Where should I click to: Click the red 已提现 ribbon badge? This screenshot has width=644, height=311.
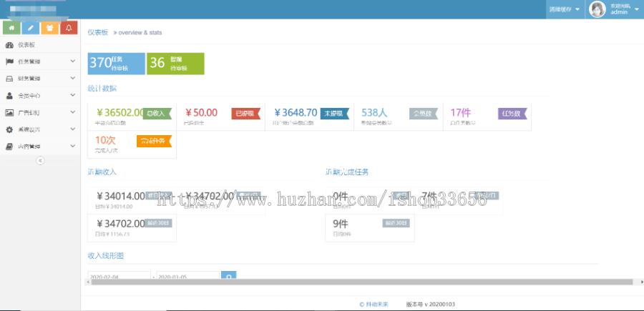coord(245,114)
